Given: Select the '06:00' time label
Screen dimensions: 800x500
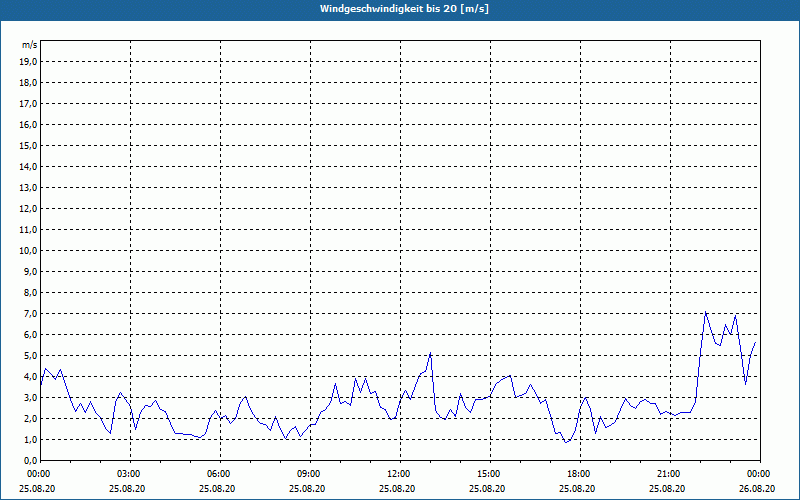Looking at the screenshot, I should click(217, 474).
